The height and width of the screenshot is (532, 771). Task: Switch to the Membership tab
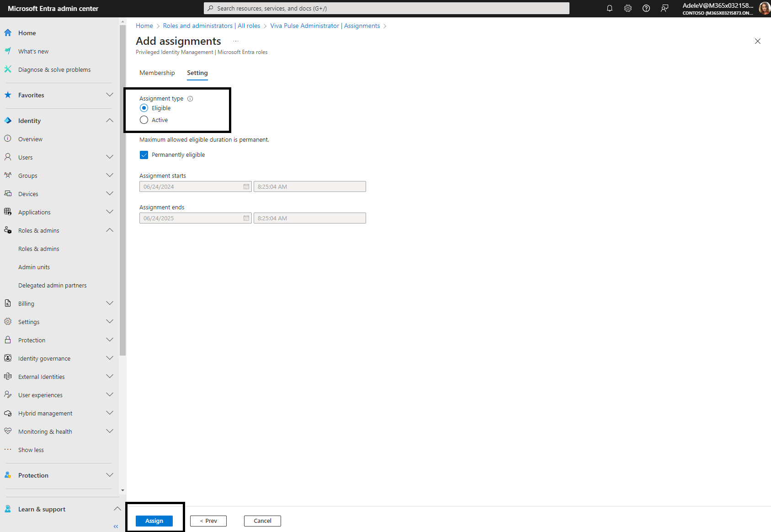[157, 73]
